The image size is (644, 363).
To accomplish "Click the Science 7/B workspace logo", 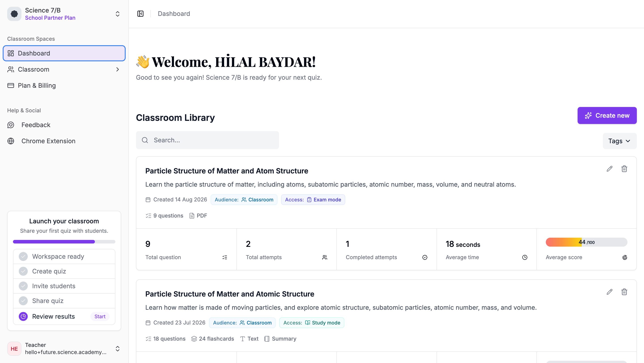I will (14, 14).
